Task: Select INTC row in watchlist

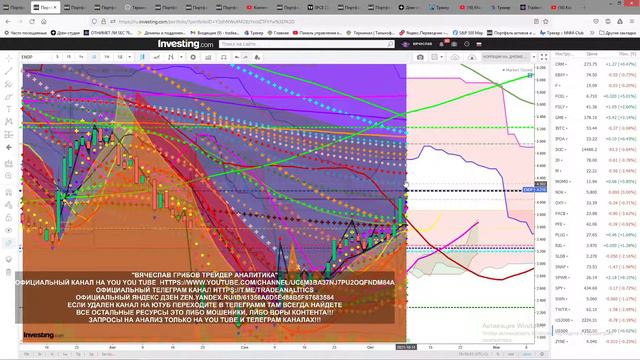Action: click(x=595, y=128)
